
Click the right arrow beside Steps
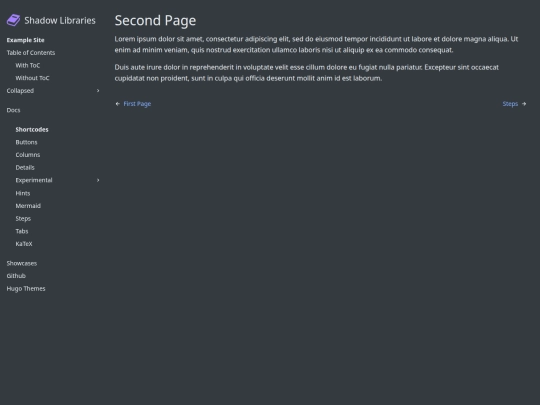tap(524, 104)
